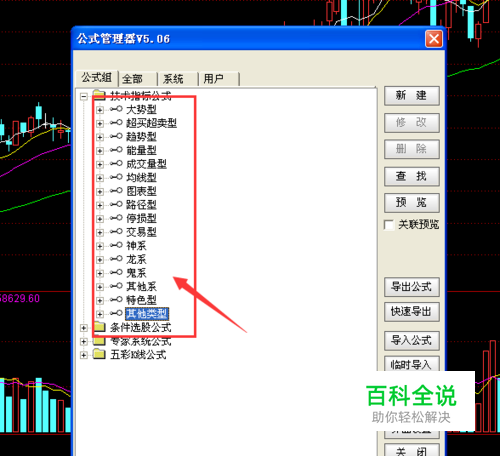Click the key icon beside 大势型
The image size is (500, 456).
click(x=116, y=109)
